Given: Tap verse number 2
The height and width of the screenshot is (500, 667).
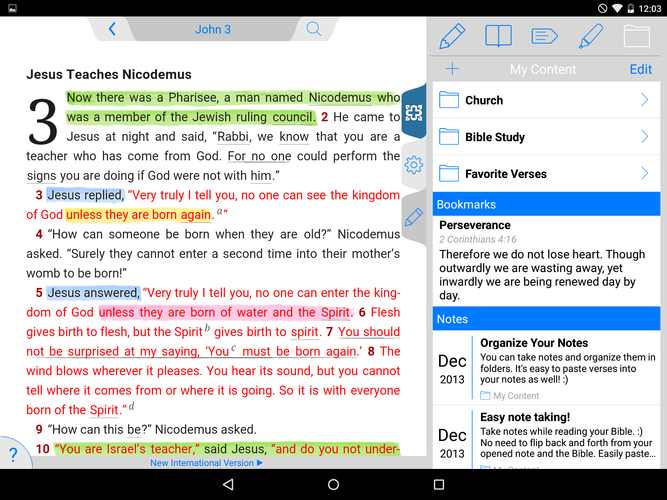Looking at the screenshot, I should pyautogui.click(x=325, y=117).
